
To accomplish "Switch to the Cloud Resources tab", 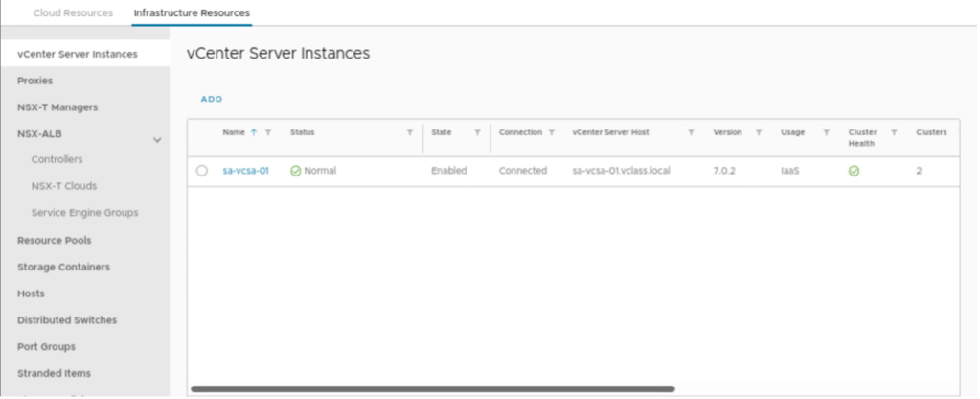I will coord(73,12).
